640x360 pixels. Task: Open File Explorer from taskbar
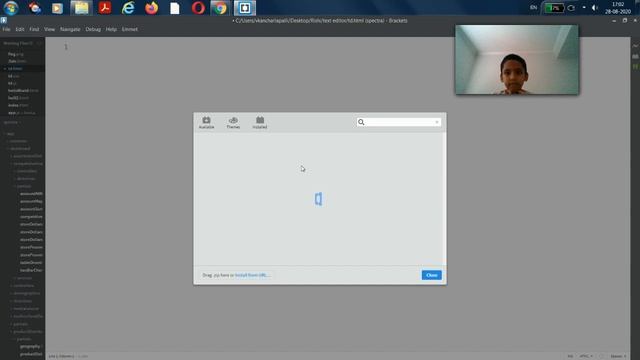[x=81, y=8]
